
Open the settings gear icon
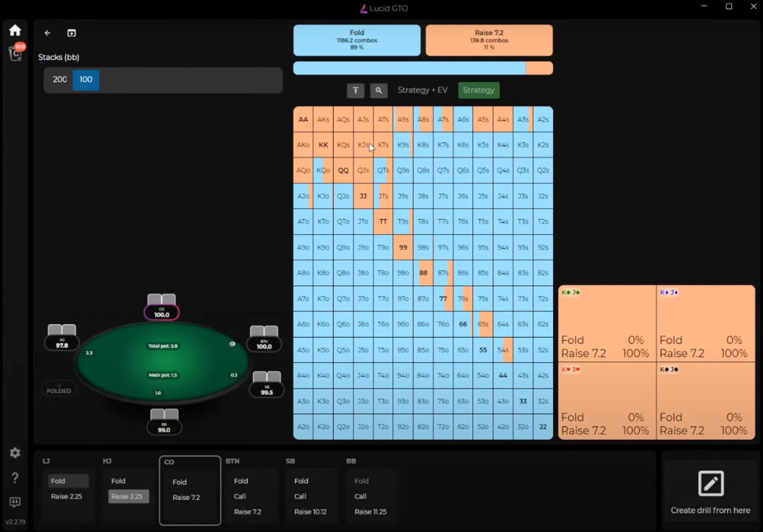click(x=15, y=452)
